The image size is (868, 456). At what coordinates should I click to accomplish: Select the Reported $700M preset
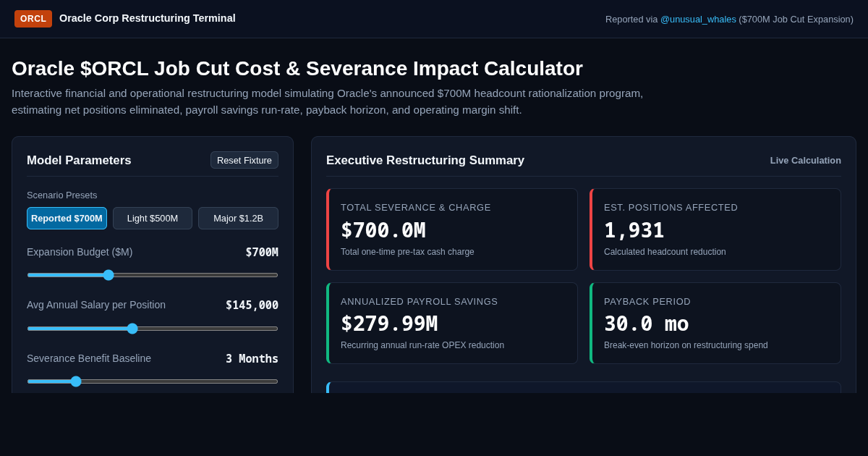click(x=67, y=219)
